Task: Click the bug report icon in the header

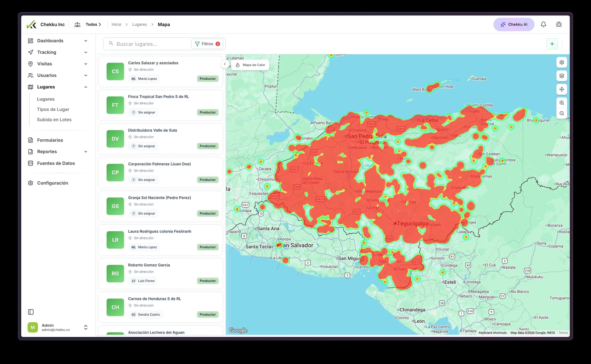Action: click(x=559, y=24)
